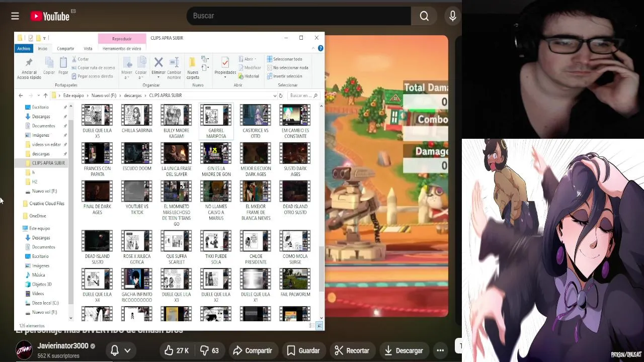Click Cortar scissors in the ribbon
The height and width of the screenshot is (362, 644).
pyautogui.click(x=80, y=59)
